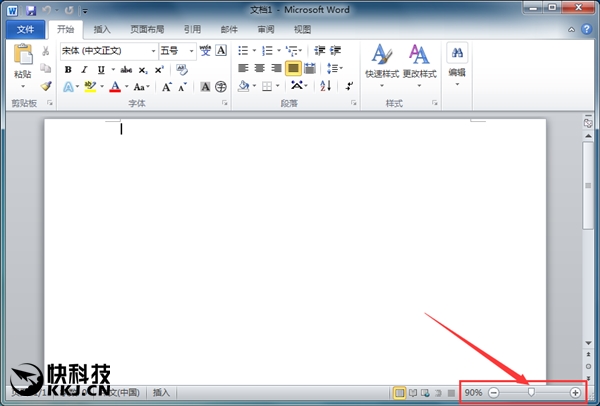
Task: Switch to the 插入 ribbon tab
Action: [102, 29]
